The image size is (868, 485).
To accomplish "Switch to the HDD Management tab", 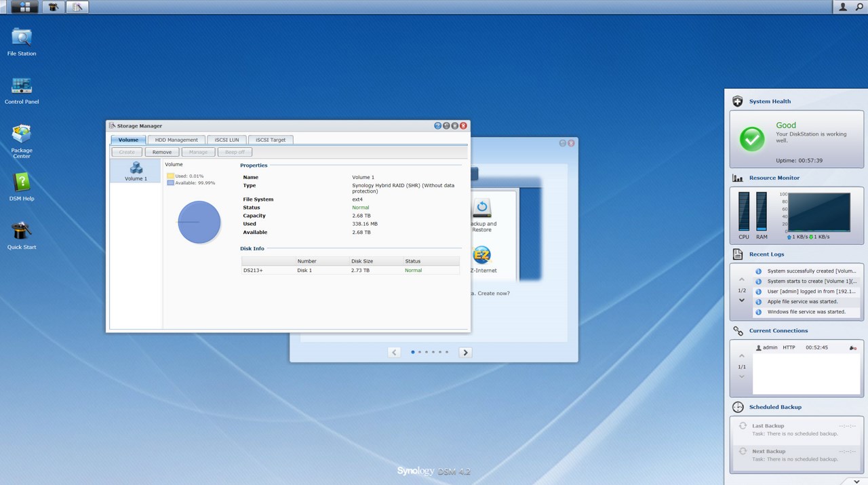I will click(176, 140).
